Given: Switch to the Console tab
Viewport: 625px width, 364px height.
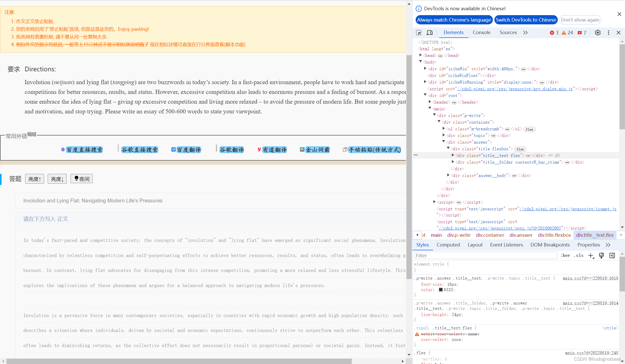Looking at the screenshot, I should [x=481, y=33].
